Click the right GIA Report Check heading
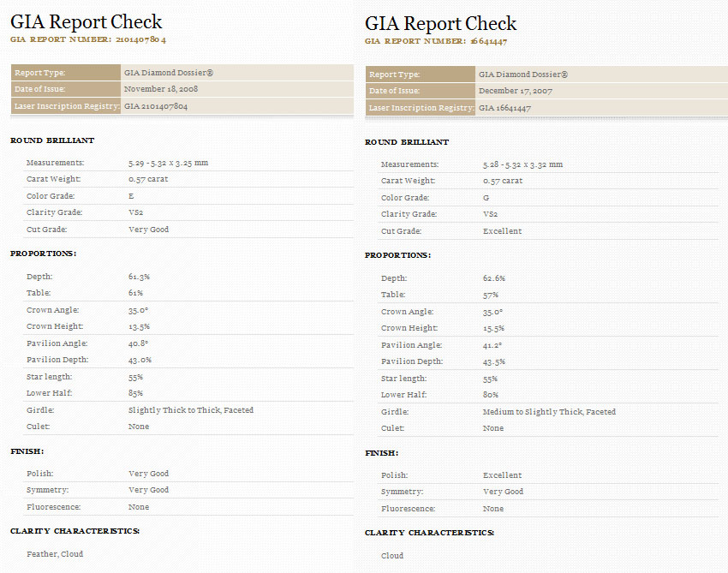Image resolution: width=728 pixels, height=573 pixels. [x=440, y=24]
